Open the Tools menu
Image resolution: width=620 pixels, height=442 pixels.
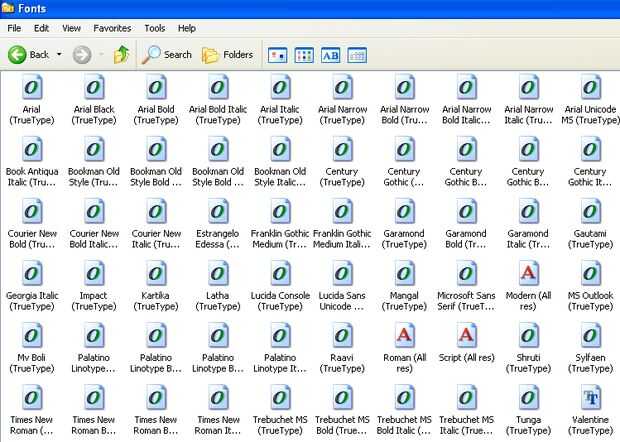(x=155, y=28)
